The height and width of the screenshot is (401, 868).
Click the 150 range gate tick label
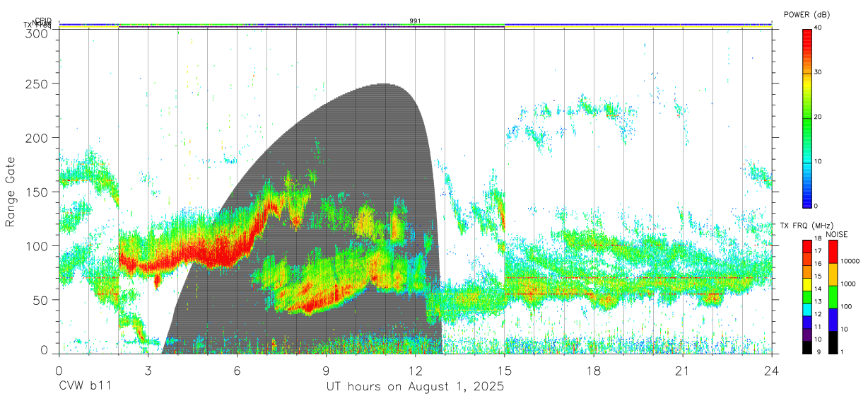37,192
